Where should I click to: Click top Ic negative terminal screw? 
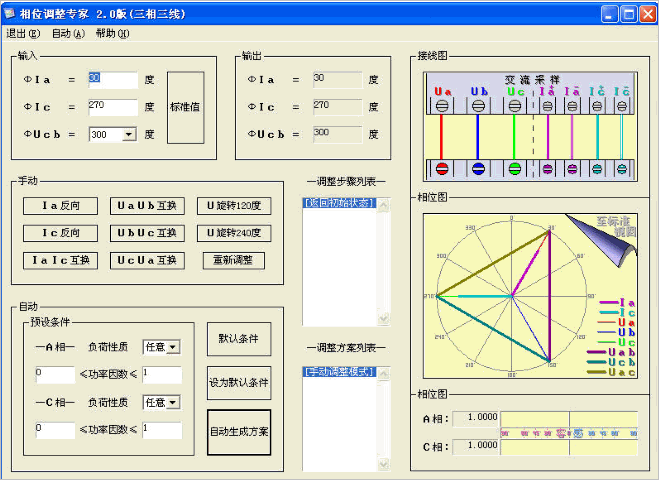coord(622,106)
